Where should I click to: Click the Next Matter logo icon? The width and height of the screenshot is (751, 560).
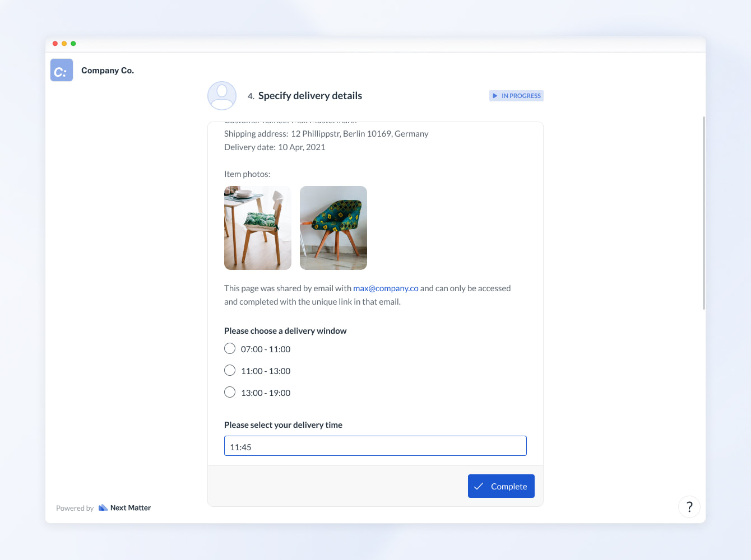coord(102,507)
